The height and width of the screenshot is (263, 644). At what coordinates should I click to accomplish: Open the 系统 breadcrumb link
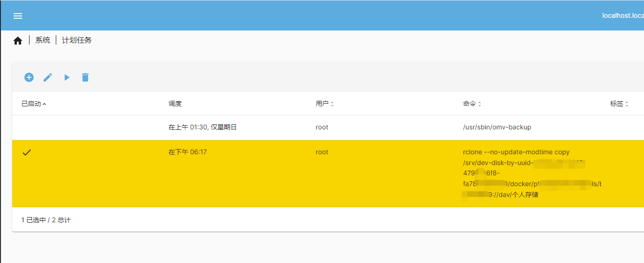pyautogui.click(x=43, y=40)
